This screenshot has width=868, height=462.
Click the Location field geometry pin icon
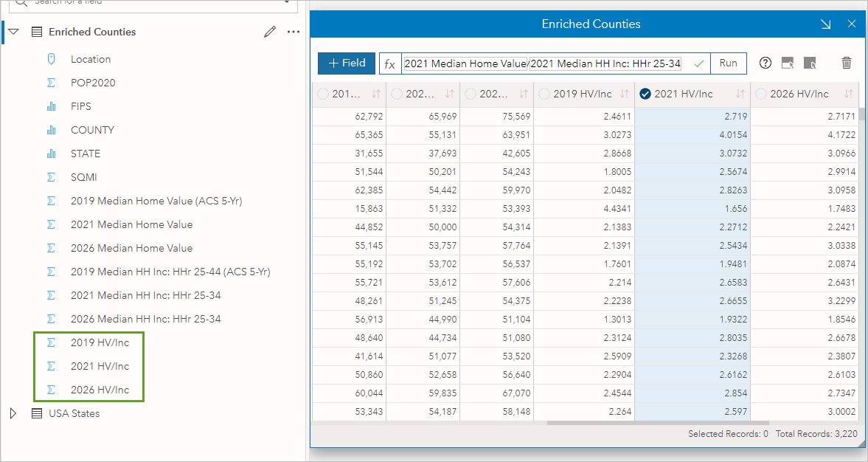(x=50, y=59)
